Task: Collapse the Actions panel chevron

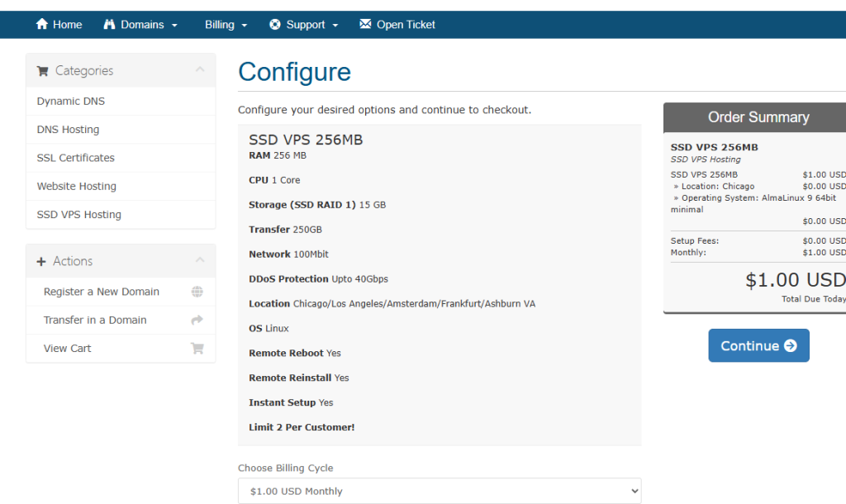Action: [x=200, y=260]
